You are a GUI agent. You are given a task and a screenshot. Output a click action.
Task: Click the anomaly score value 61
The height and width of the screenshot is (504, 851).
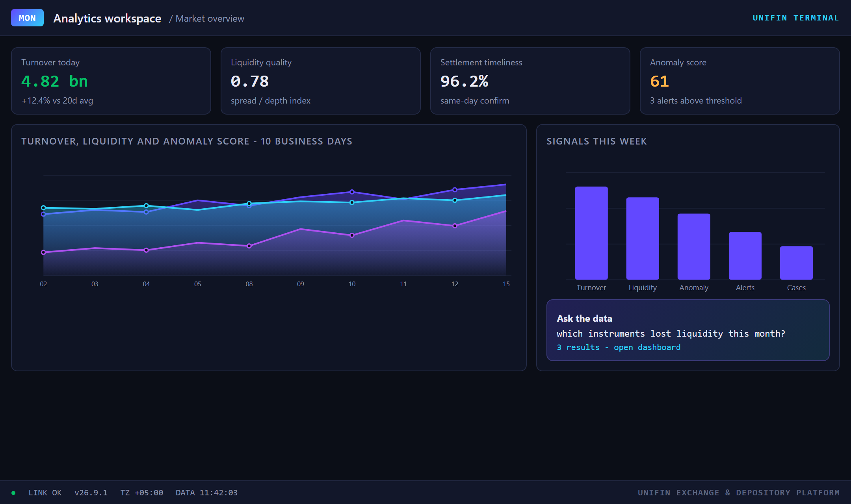click(x=660, y=81)
